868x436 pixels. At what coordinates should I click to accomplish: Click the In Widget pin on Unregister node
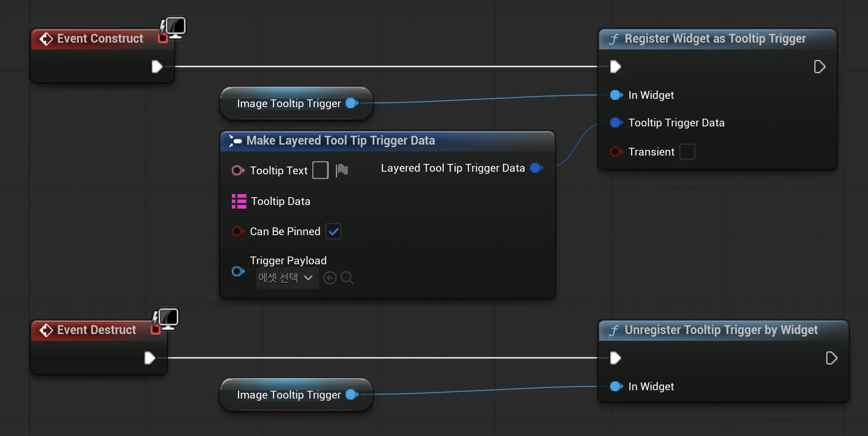point(616,386)
